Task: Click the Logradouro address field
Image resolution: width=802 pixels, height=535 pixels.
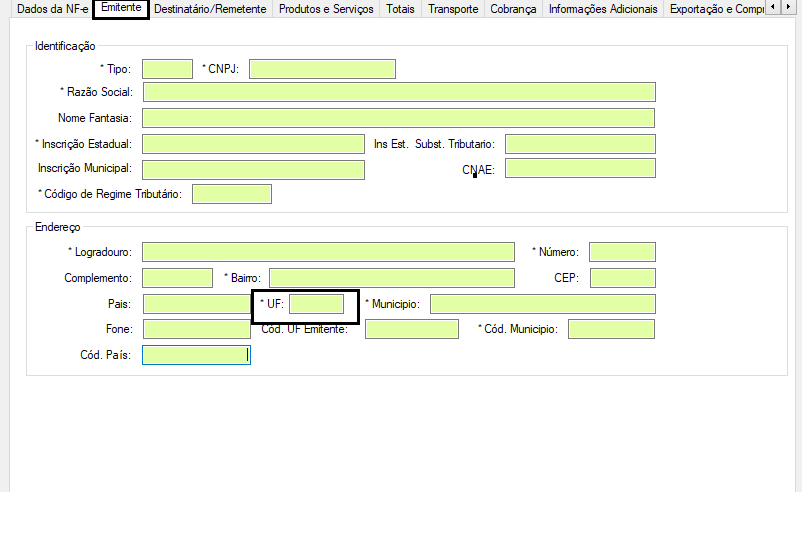Action: click(x=328, y=252)
